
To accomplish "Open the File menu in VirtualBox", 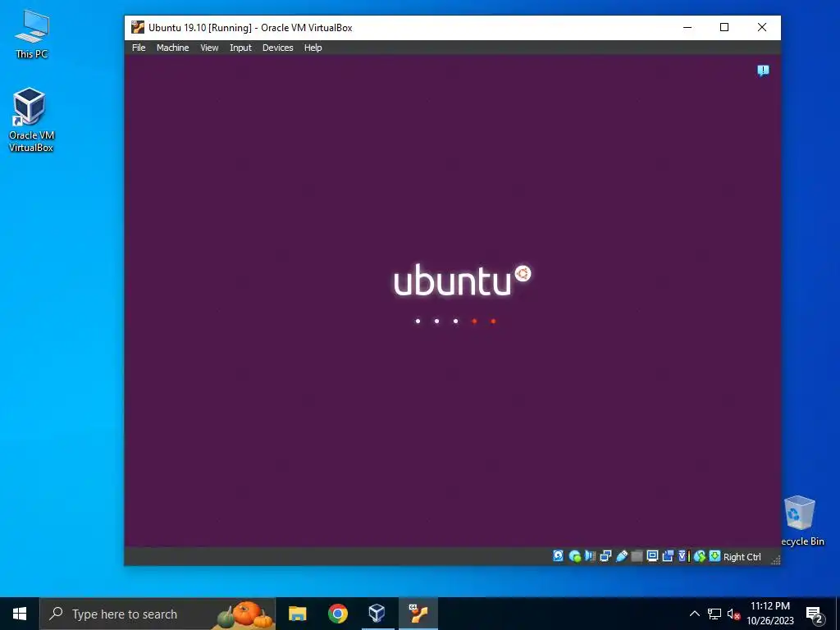I will point(139,48).
